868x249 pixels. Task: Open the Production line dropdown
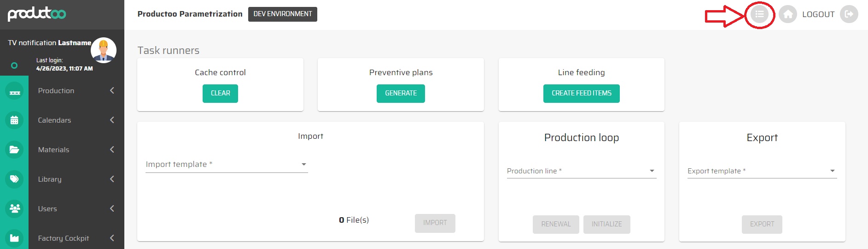point(581,171)
